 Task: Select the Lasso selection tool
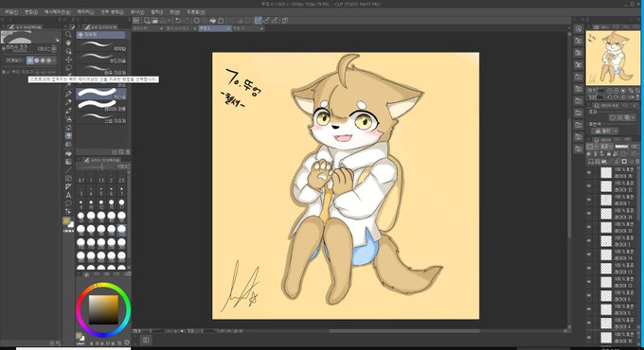(68, 68)
